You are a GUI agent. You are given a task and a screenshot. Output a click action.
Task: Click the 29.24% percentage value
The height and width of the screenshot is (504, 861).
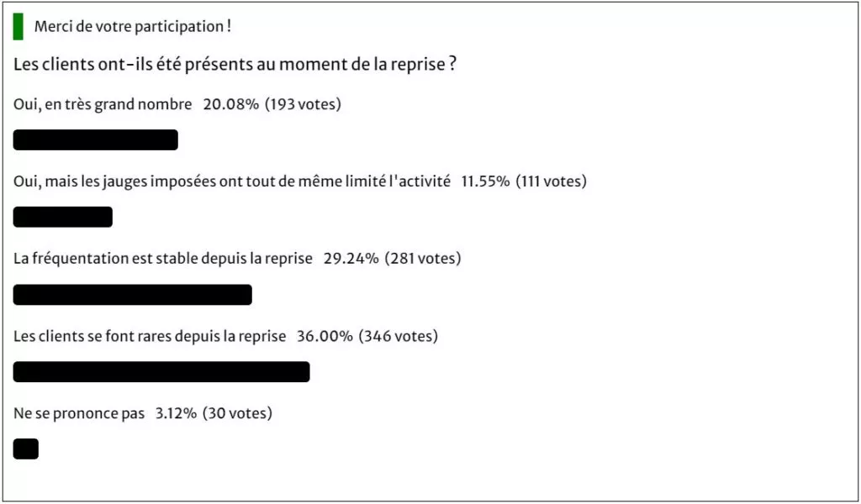click(x=351, y=259)
